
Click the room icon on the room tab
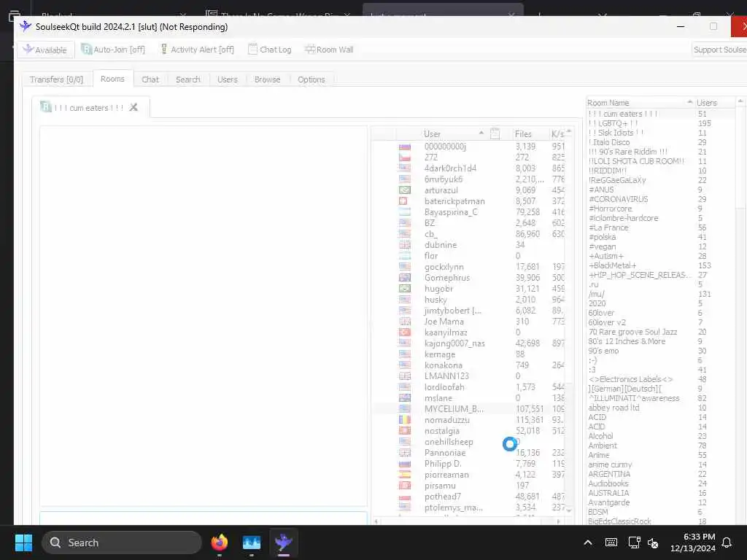click(46, 107)
